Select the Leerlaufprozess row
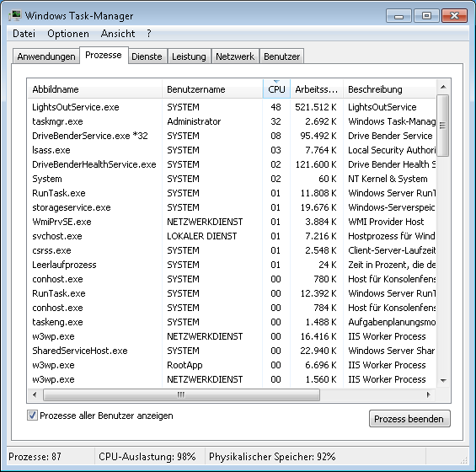Image resolution: width=476 pixels, height=472 pixels. click(x=232, y=265)
